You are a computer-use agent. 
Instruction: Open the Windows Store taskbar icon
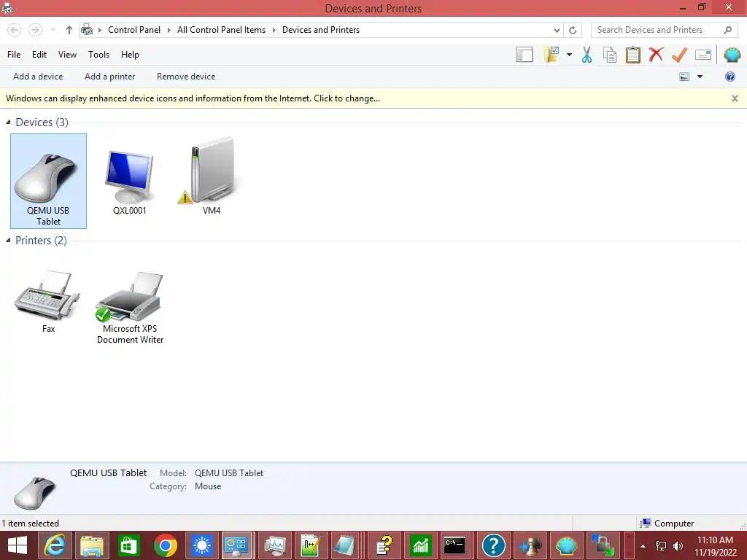128,545
